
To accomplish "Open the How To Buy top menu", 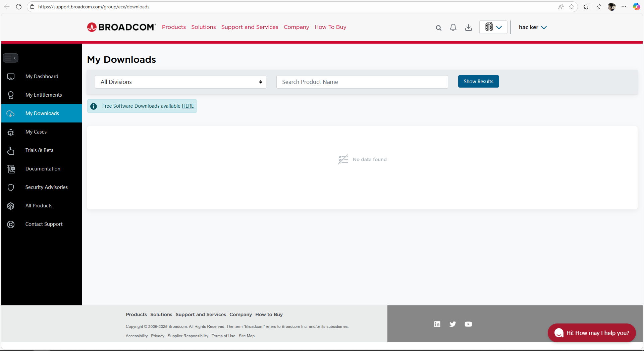I will (330, 27).
